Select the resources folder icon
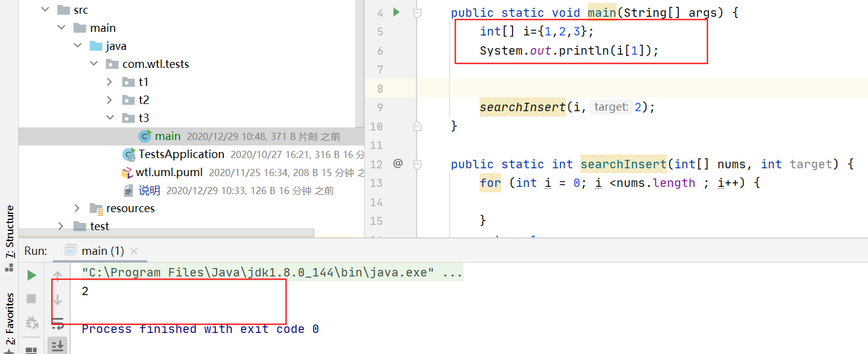 pyautogui.click(x=96, y=209)
